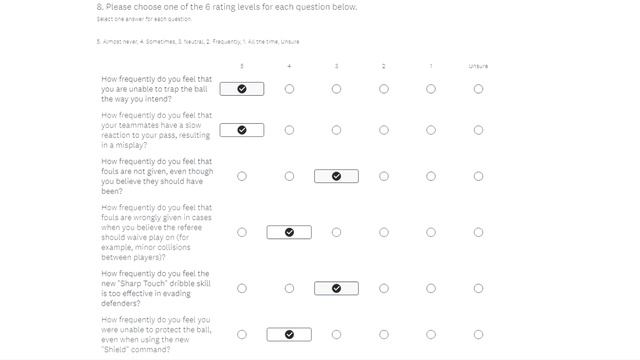The image size is (640, 360).
Task: Select rating 5 for fouls wrongly given question
Action: (242, 232)
